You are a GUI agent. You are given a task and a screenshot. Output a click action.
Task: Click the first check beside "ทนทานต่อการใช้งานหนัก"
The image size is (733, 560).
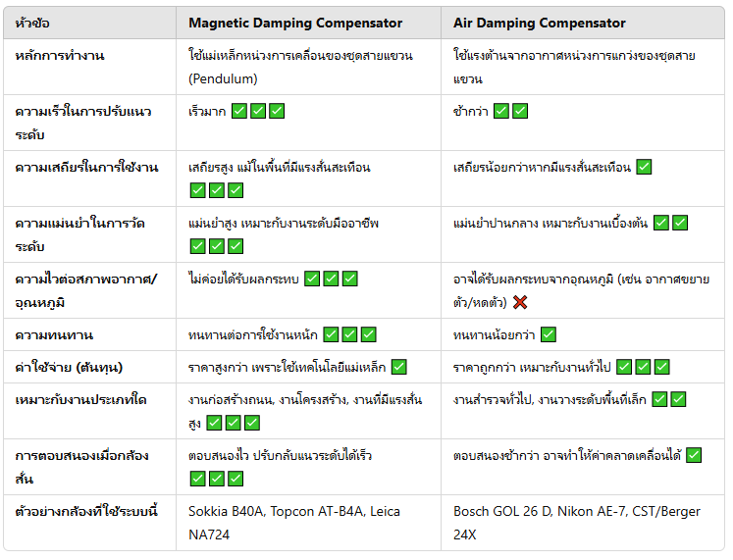(x=332, y=335)
